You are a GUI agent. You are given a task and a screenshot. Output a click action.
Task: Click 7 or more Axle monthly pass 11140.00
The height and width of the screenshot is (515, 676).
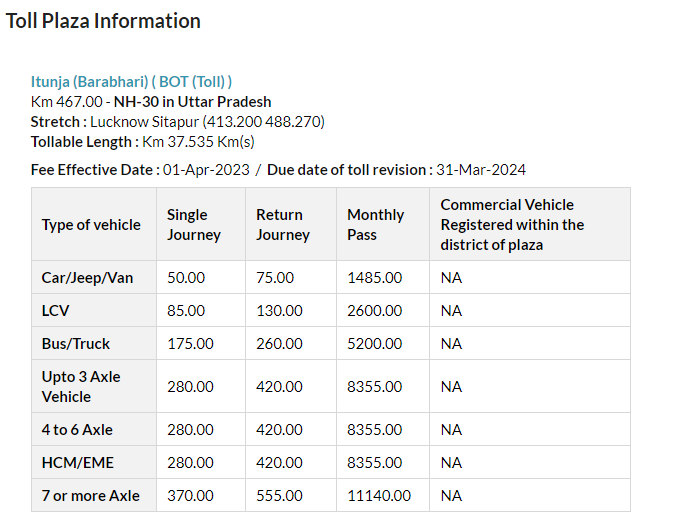[x=379, y=496]
